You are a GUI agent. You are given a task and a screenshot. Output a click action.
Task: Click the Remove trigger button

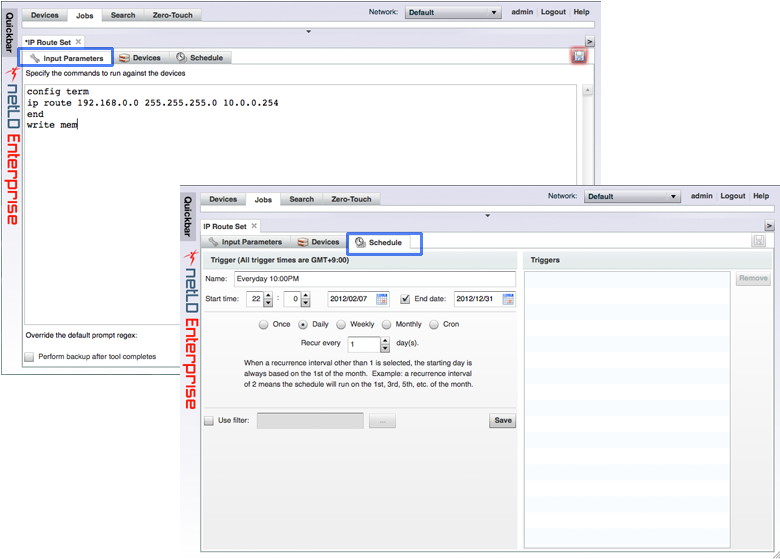(x=753, y=279)
